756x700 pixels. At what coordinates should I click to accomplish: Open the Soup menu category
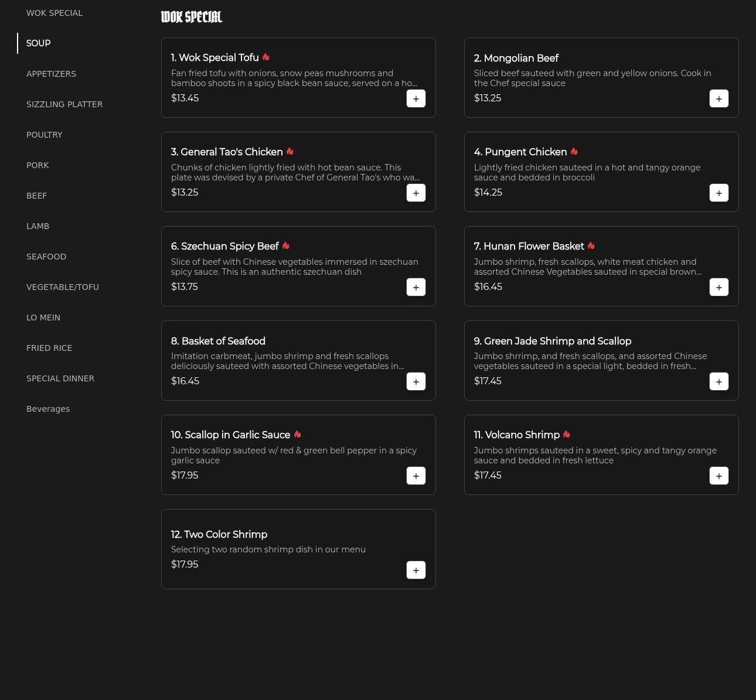pos(39,43)
